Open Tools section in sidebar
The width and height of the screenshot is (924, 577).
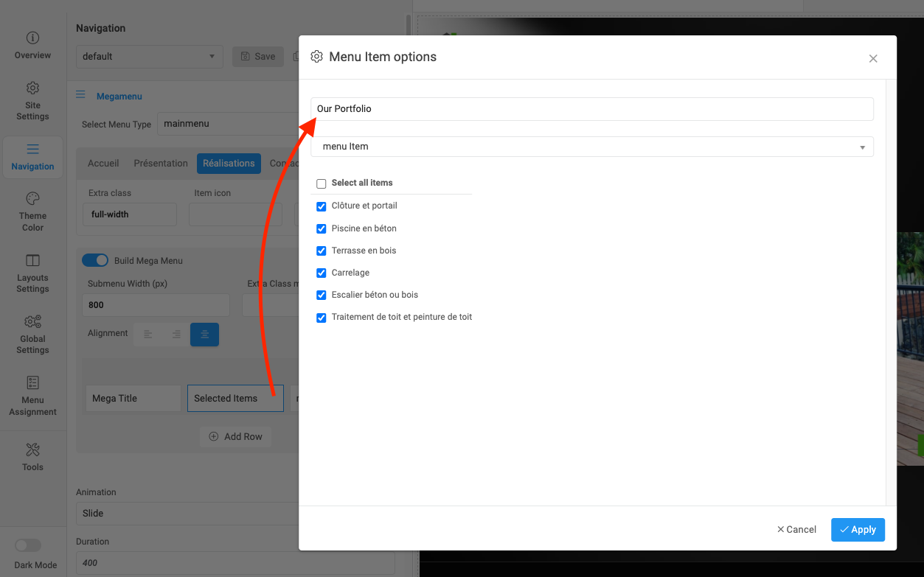(x=32, y=457)
